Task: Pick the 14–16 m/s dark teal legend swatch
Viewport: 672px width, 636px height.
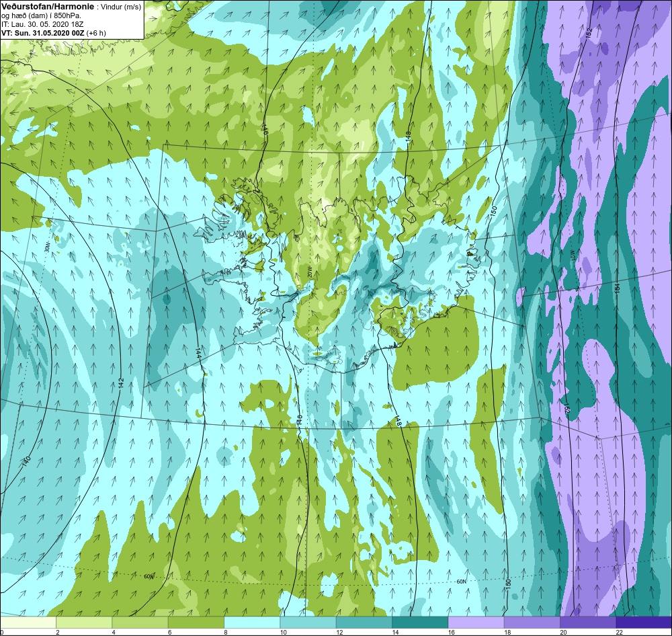Action: pos(420,623)
